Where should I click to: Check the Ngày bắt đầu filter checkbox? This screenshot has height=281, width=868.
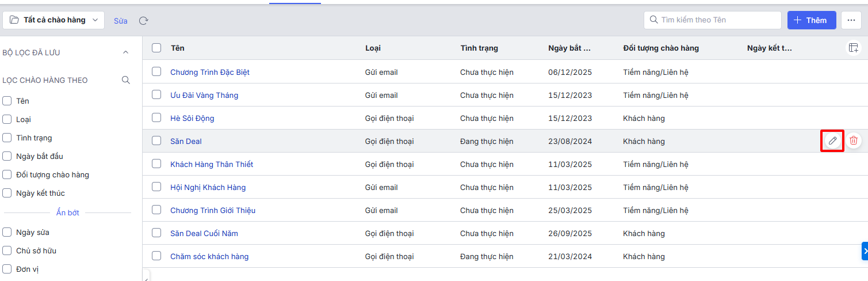(7, 156)
